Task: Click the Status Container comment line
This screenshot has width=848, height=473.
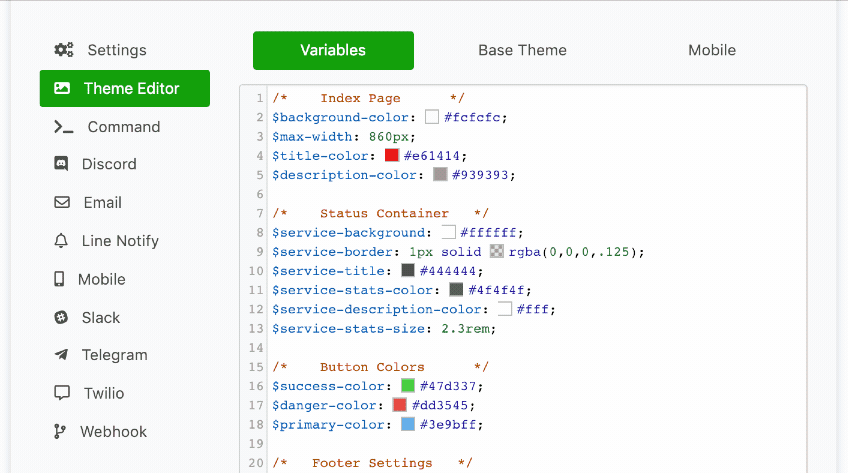Action: [x=380, y=213]
